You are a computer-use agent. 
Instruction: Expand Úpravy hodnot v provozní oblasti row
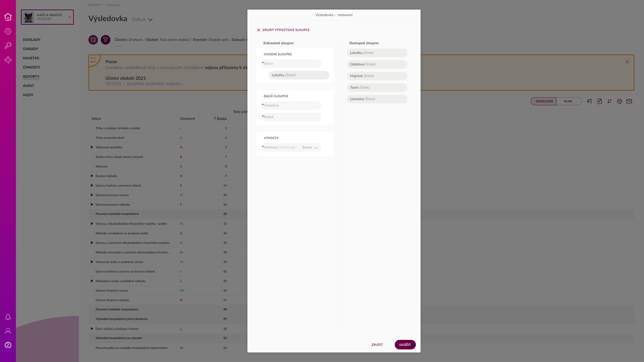coord(92,185)
